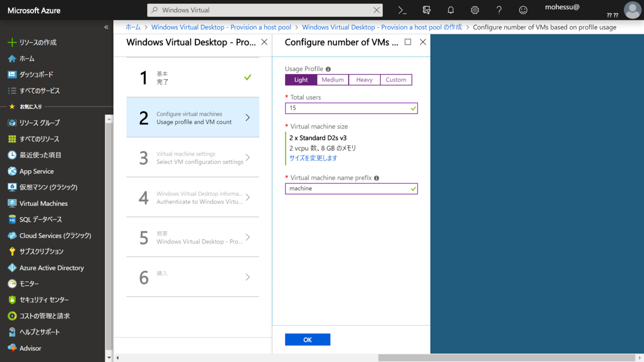
Task: Open the notifications bell
Action: (x=451, y=10)
